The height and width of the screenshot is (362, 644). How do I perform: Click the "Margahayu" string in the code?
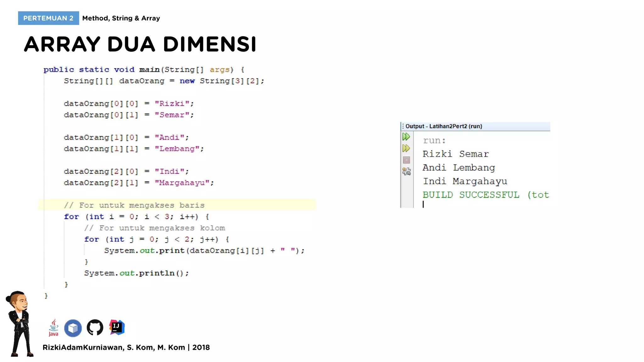click(182, 183)
